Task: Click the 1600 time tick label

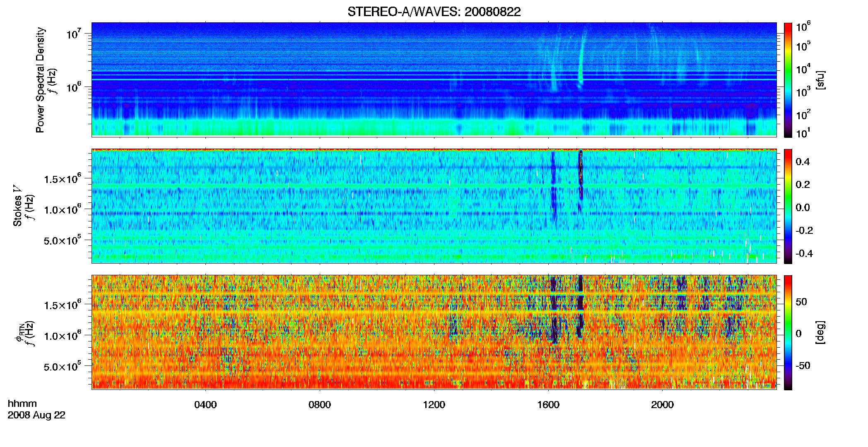Action: tap(548, 405)
